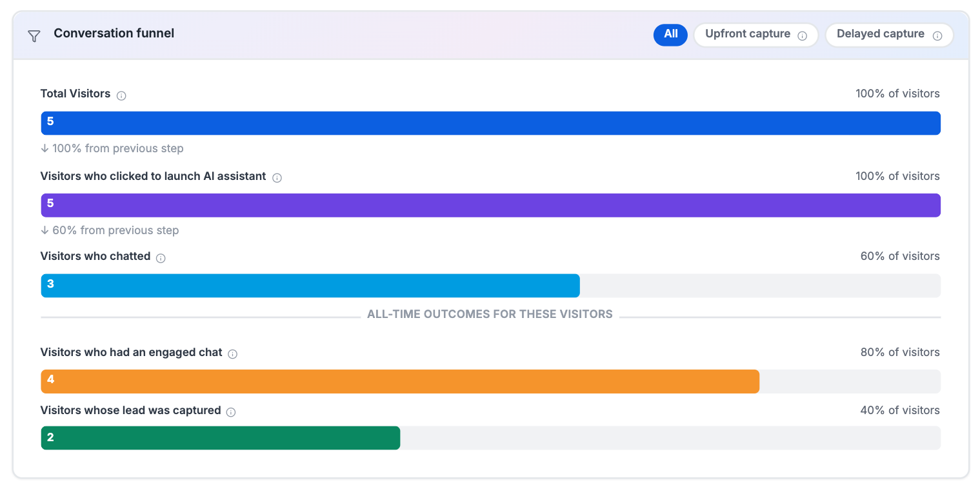Click the light blue Visitors who chatted bar
The image size is (980, 487).
[x=310, y=286]
